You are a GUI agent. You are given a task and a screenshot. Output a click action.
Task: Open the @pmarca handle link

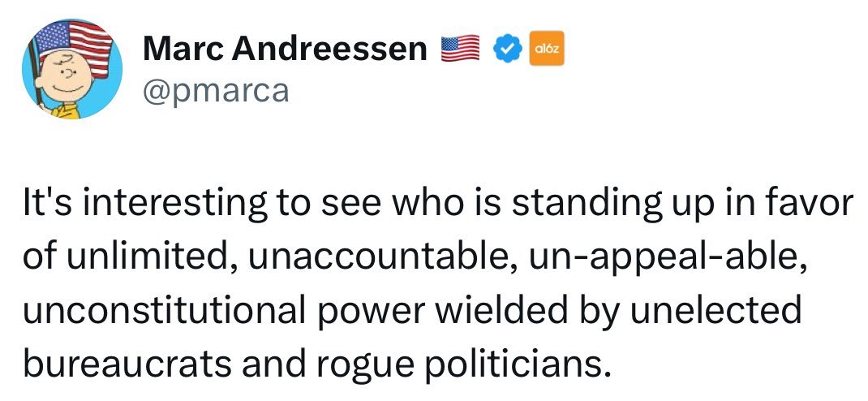coord(216,89)
